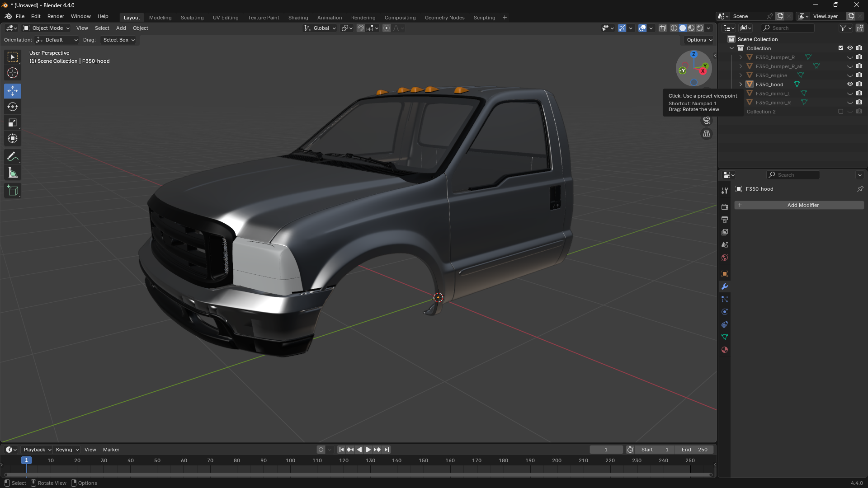This screenshot has height=488, width=868.
Task: Select the Annotate tool
Action: [x=13, y=157]
